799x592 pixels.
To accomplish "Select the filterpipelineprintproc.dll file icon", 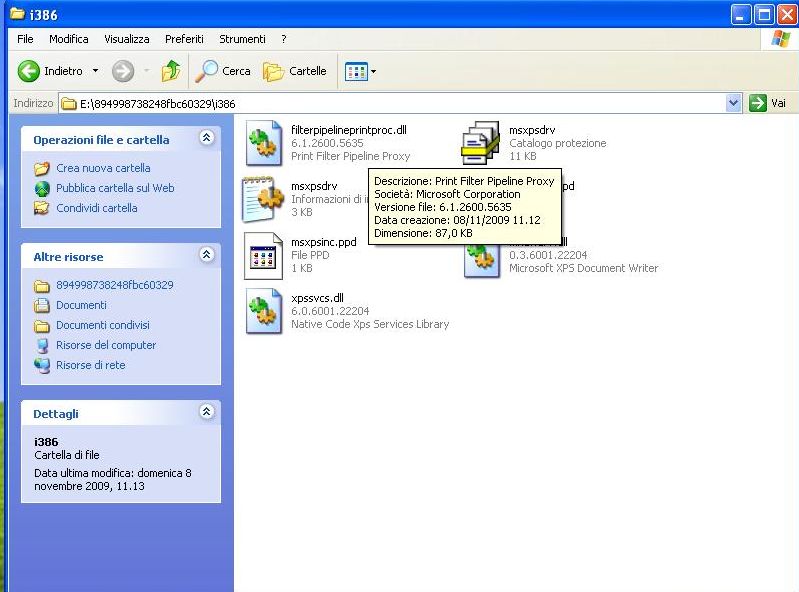I will (263, 143).
